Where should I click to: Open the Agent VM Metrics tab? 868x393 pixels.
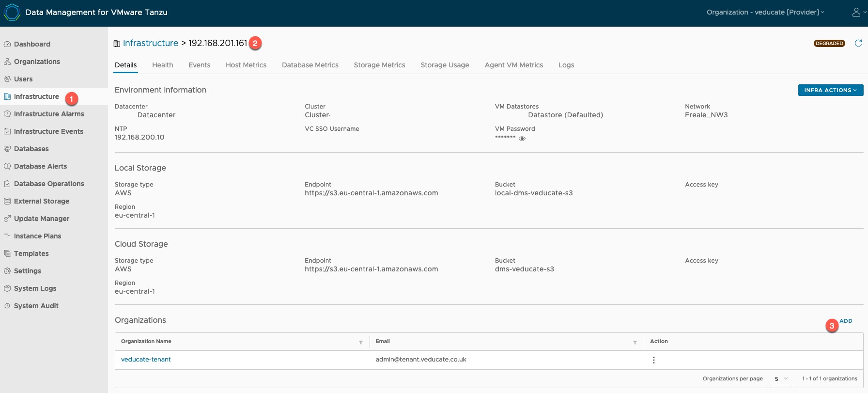pos(514,65)
